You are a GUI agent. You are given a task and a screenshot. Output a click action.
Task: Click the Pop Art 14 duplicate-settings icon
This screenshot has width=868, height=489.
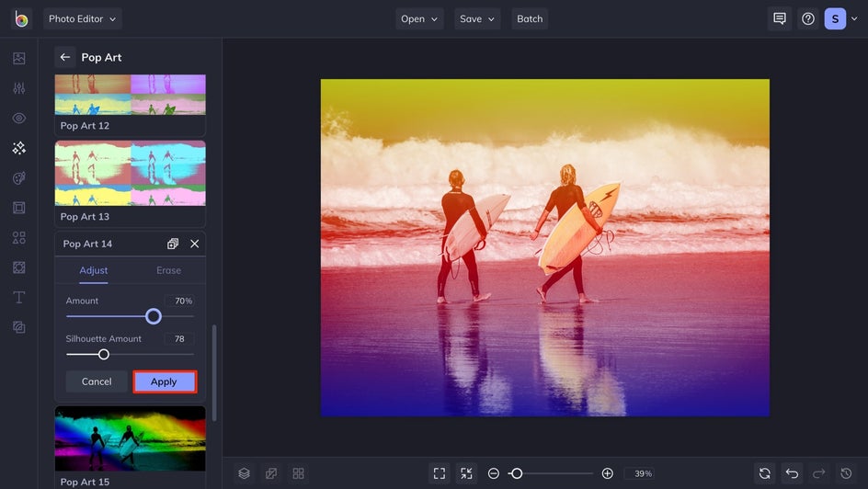tap(173, 244)
